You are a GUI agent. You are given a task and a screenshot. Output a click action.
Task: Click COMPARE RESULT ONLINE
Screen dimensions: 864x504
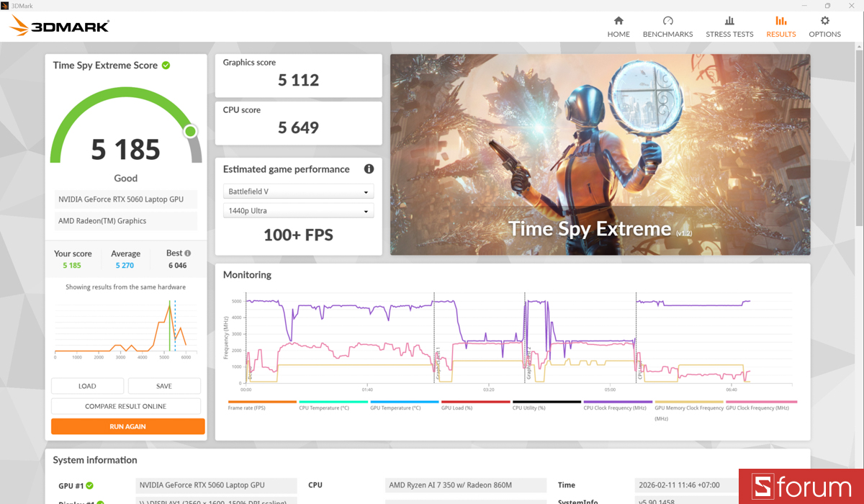(x=127, y=405)
